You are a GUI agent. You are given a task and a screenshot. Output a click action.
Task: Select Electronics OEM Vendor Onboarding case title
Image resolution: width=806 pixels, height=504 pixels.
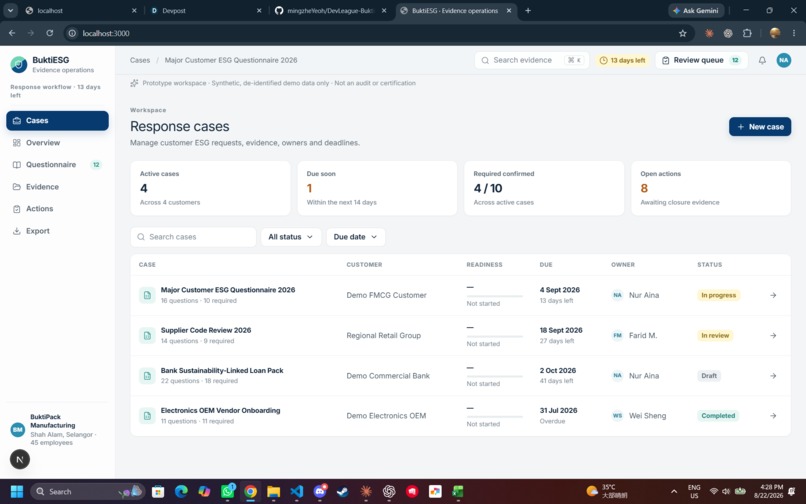pos(220,410)
